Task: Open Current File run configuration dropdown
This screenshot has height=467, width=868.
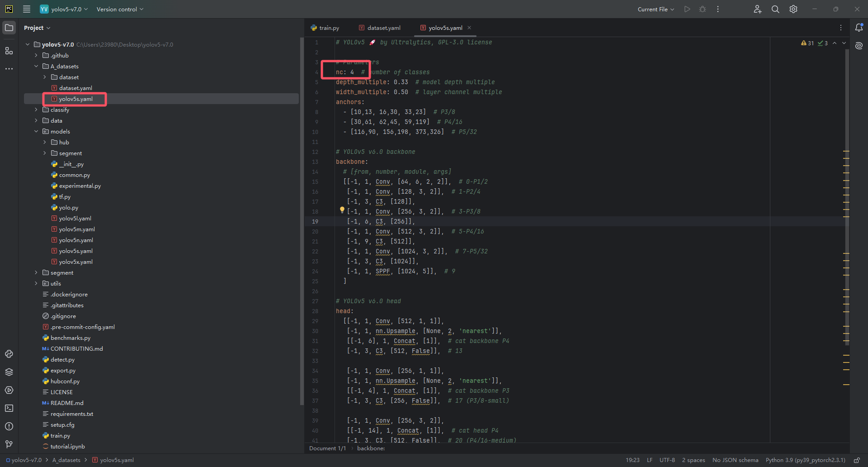Action: tap(656, 9)
